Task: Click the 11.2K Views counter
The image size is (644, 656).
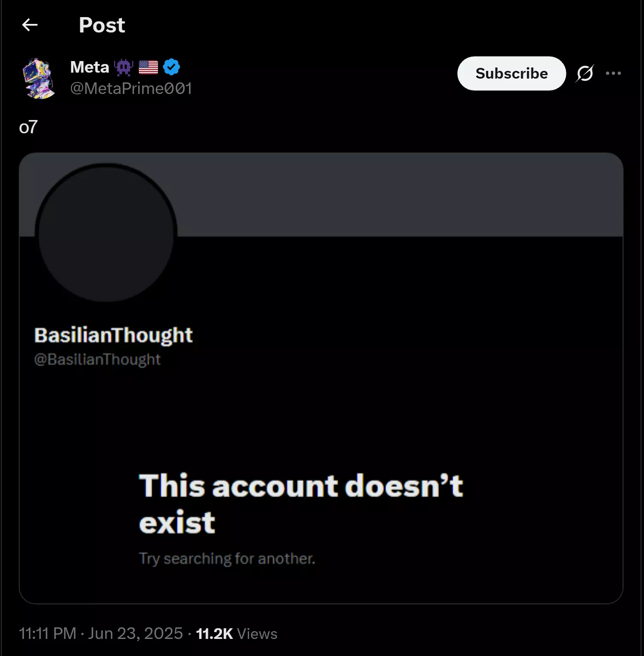Action: [237, 634]
